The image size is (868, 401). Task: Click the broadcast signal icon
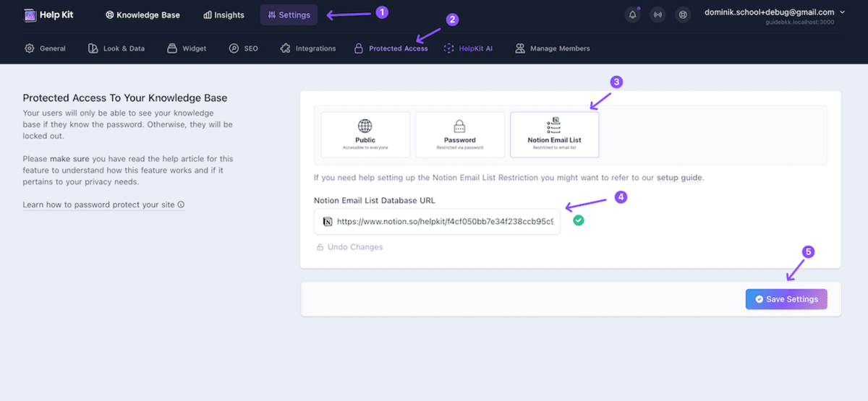click(658, 14)
